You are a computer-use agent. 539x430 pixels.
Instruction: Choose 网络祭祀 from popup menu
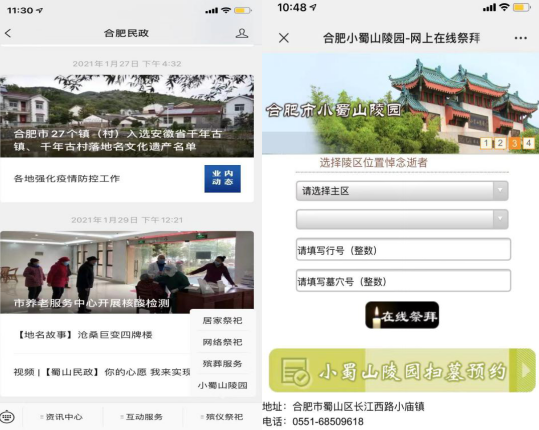(222, 342)
